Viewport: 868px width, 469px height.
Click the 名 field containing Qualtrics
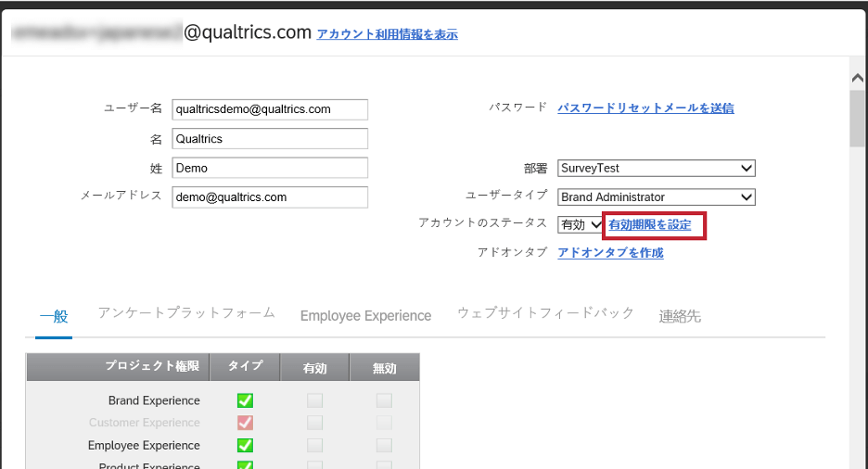270,139
